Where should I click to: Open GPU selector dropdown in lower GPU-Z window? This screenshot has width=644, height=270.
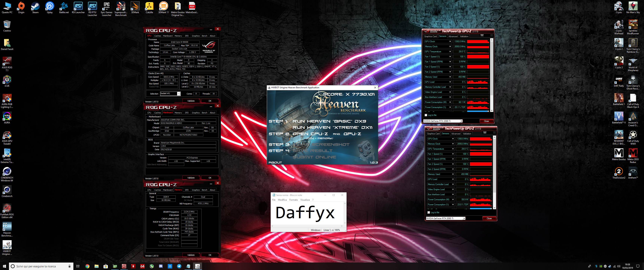pyautogui.click(x=446, y=218)
